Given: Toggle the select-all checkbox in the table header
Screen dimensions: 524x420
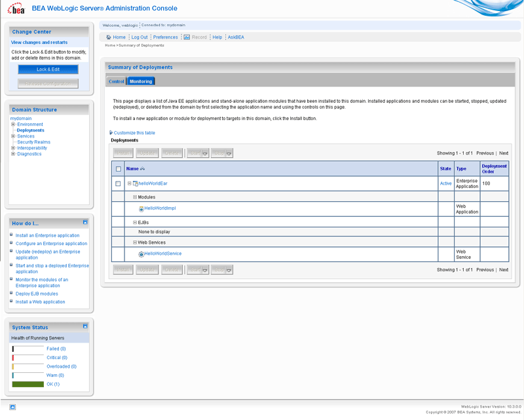Looking at the screenshot, I should (119, 168).
